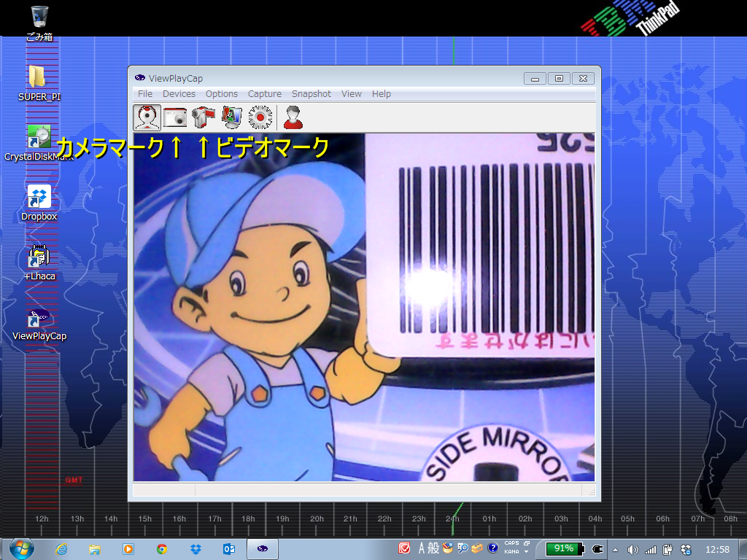Launch Google Chrome from taskbar
This screenshot has height=560, width=747.
point(162,549)
